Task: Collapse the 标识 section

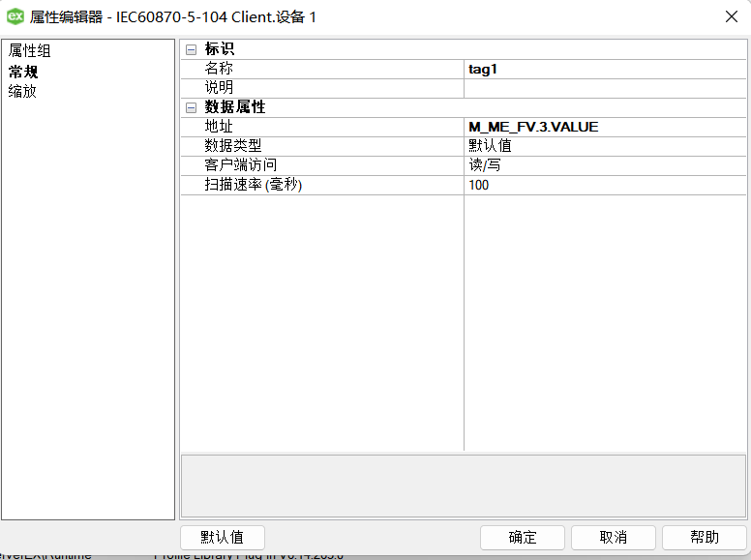Action: pos(191,49)
